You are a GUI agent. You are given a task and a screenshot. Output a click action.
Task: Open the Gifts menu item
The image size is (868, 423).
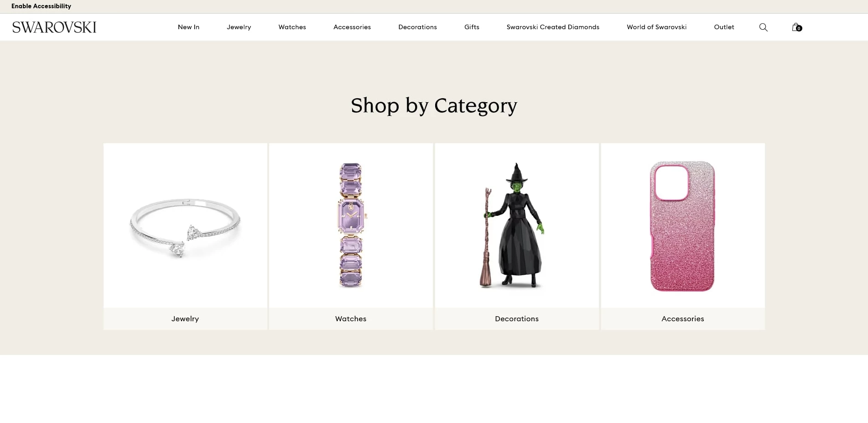[x=472, y=27]
